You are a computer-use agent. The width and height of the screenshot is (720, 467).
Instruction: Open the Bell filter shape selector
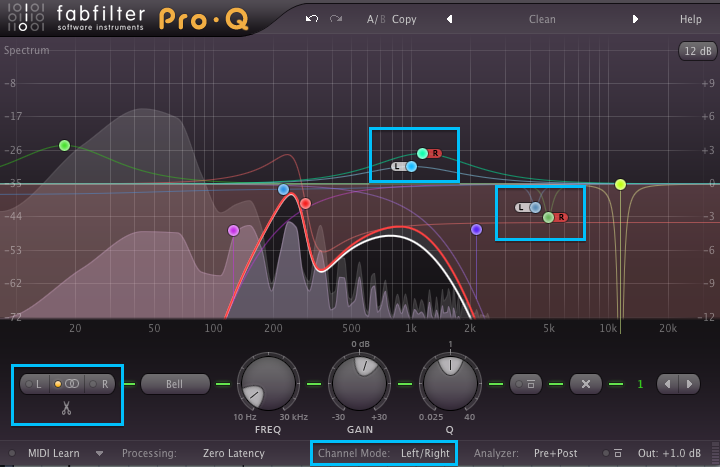click(x=175, y=384)
